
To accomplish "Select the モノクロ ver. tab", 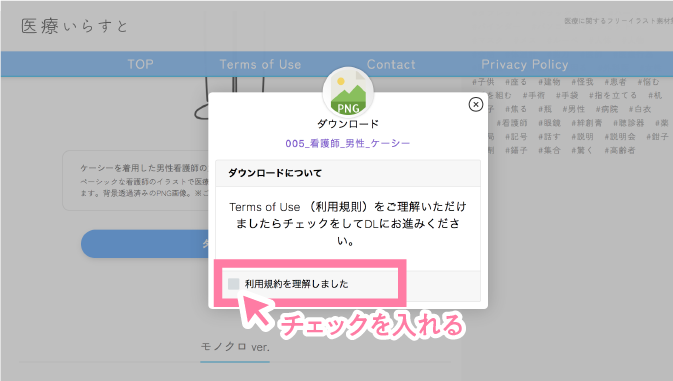I will (x=235, y=347).
